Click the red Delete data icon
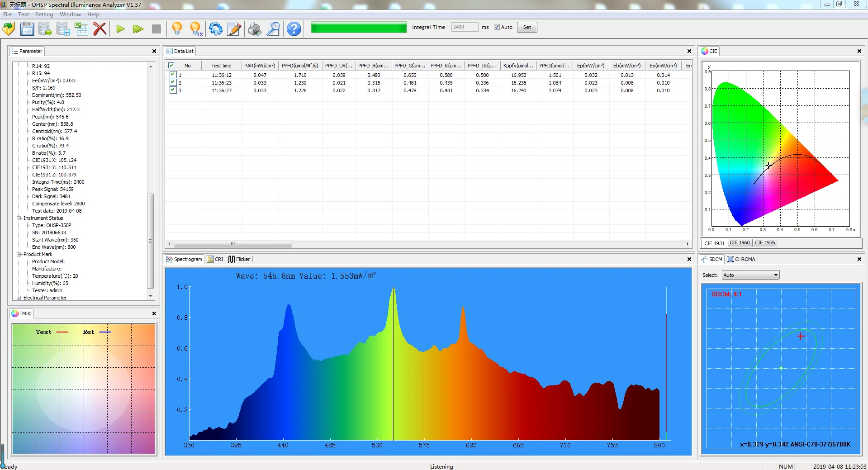Viewport: 868px width, 470px height. point(100,28)
